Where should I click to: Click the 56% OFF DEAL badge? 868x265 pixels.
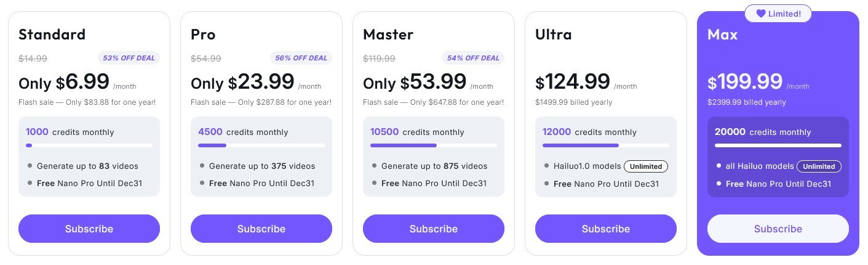point(301,58)
